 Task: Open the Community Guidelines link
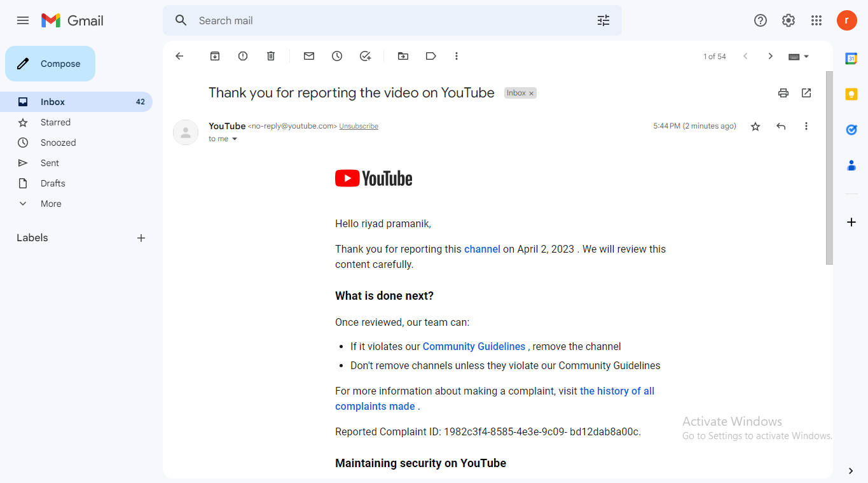tap(474, 347)
